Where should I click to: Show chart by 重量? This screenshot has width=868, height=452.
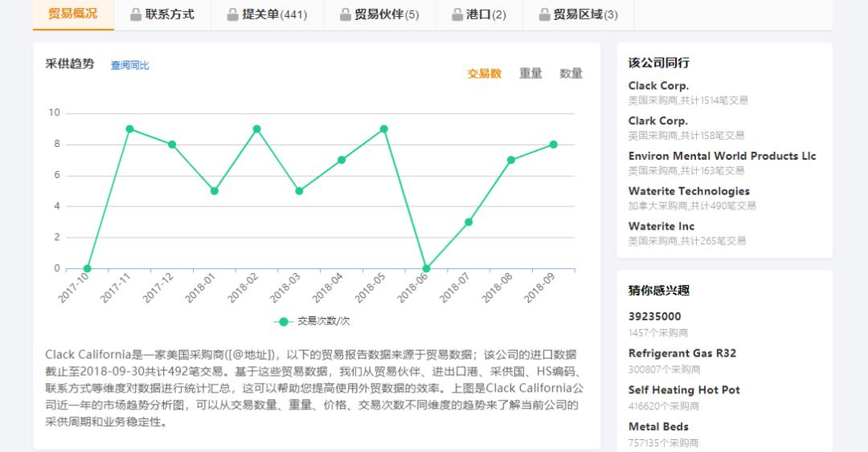(530, 74)
